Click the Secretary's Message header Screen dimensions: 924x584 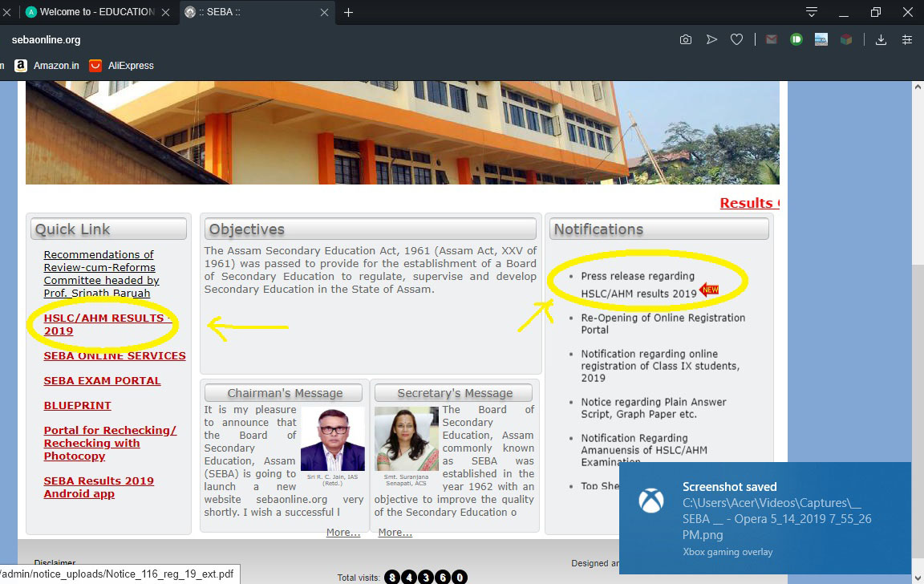point(453,393)
